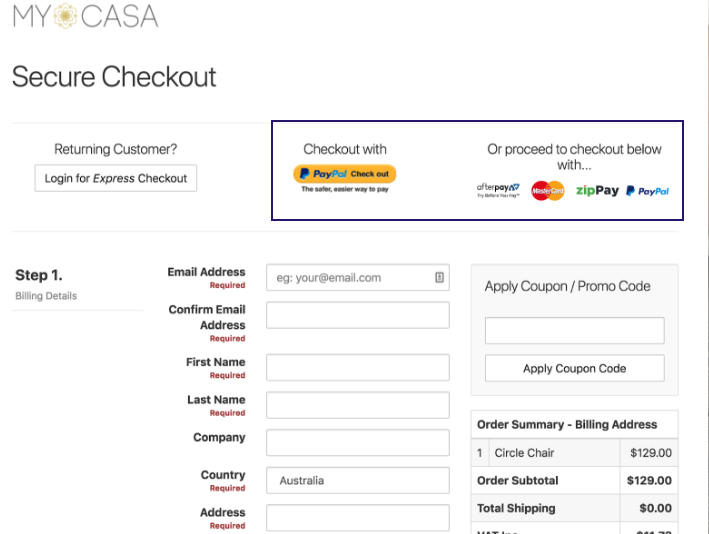Screen dimensions: 709x534
Task: Click the autofill icon in Email field
Action: click(x=439, y=277)
